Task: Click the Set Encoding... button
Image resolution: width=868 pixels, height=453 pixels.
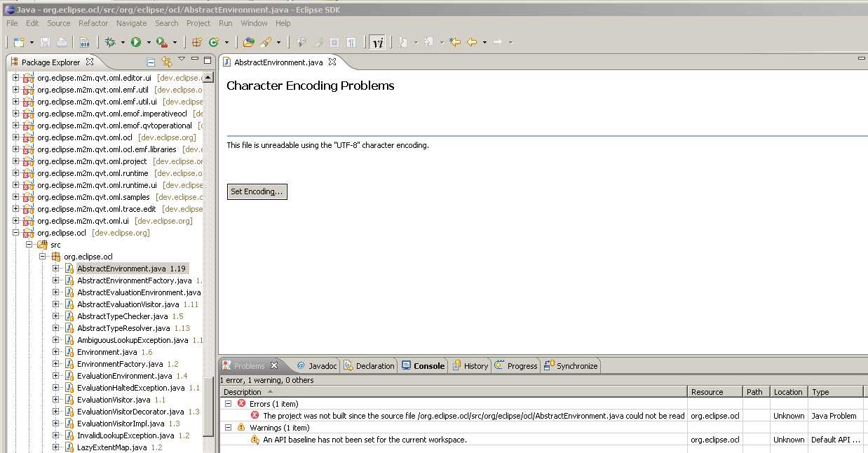Action: pos(257,191)
